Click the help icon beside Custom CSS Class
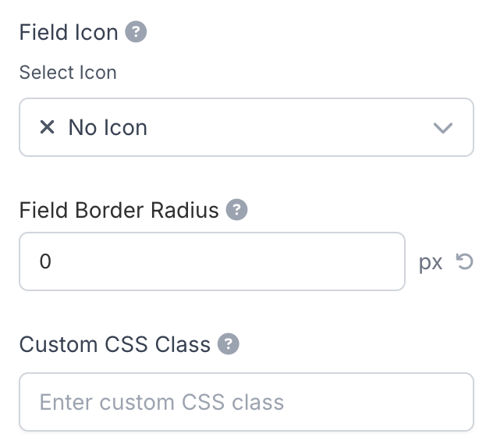The image size is (493, 448). click(229, 344)
